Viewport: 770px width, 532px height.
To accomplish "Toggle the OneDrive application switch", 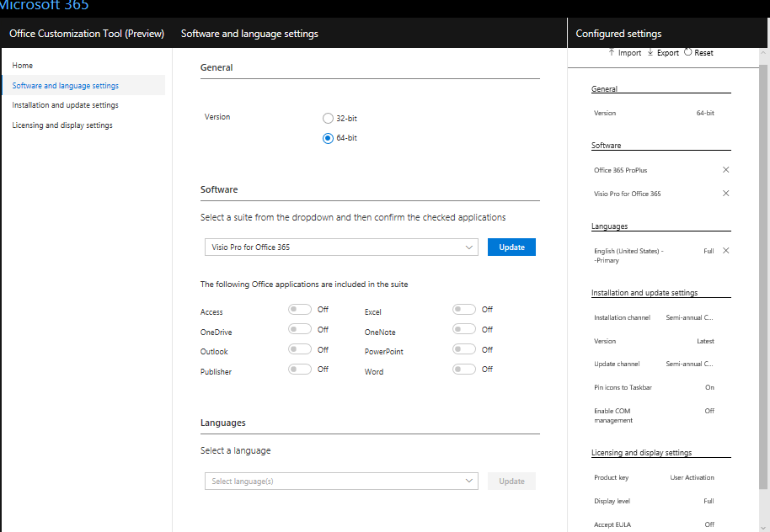I will (x=300, y=329).
